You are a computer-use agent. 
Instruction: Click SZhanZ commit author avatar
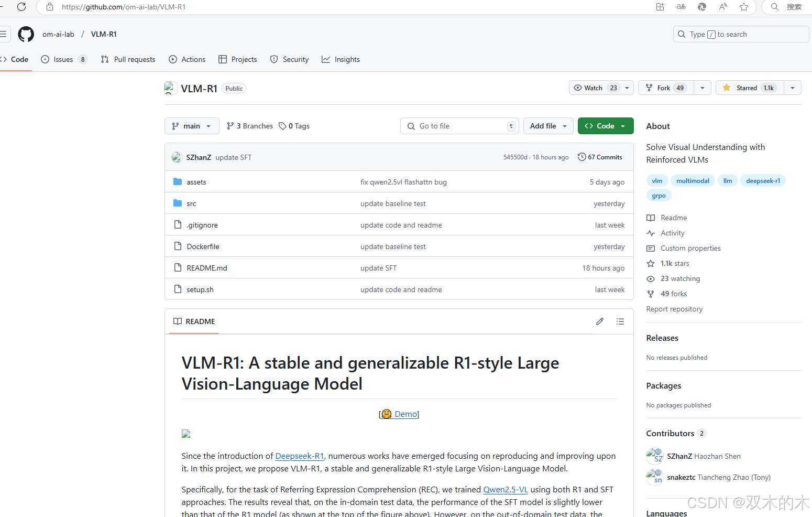[177, 157]
